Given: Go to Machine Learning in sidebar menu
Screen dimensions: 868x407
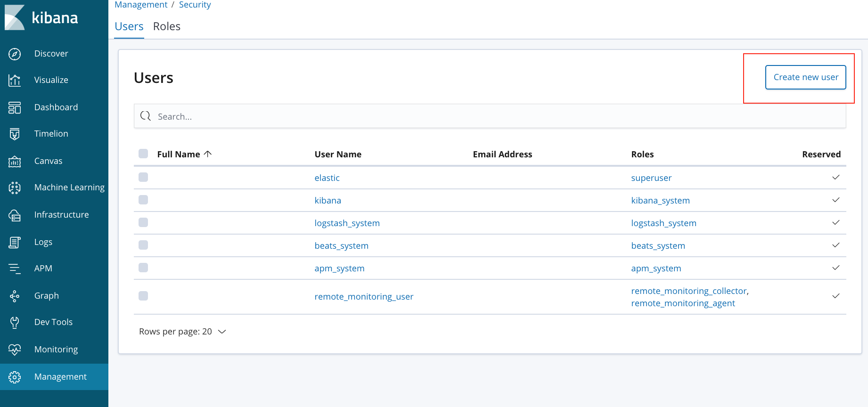Looking at the screenshot, I should [69, 187].
